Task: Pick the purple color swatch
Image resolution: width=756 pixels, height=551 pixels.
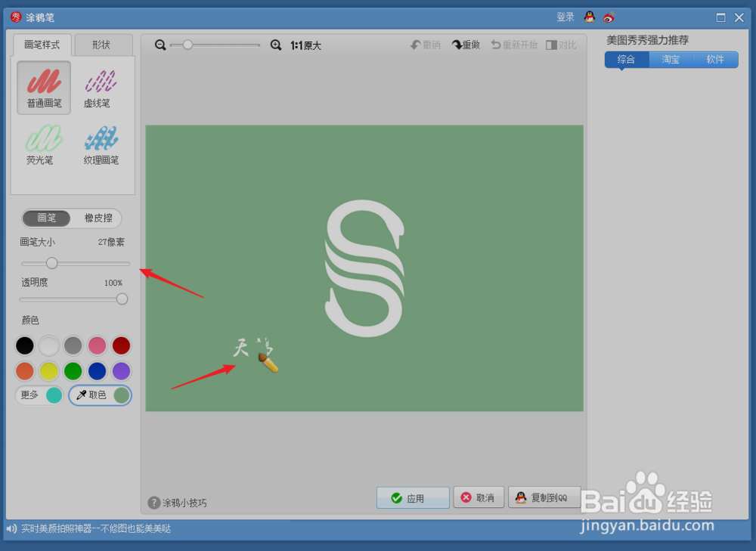Action: coord(121,371)
